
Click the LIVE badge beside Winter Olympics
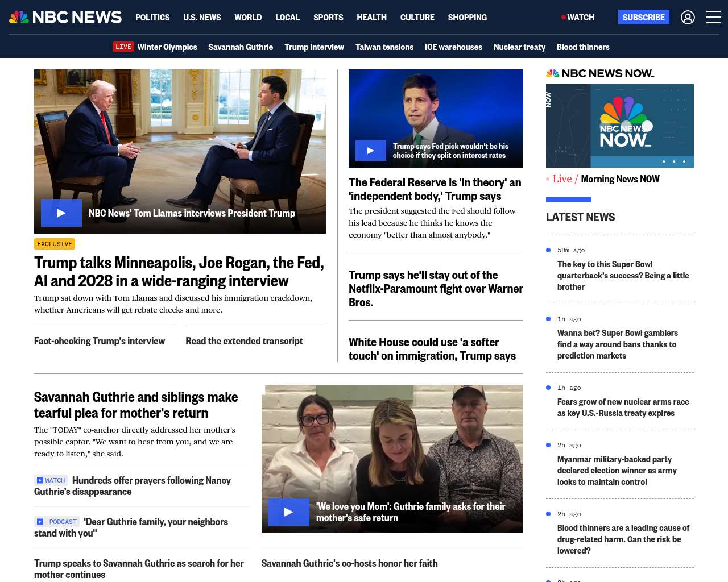tap(123, 47)
